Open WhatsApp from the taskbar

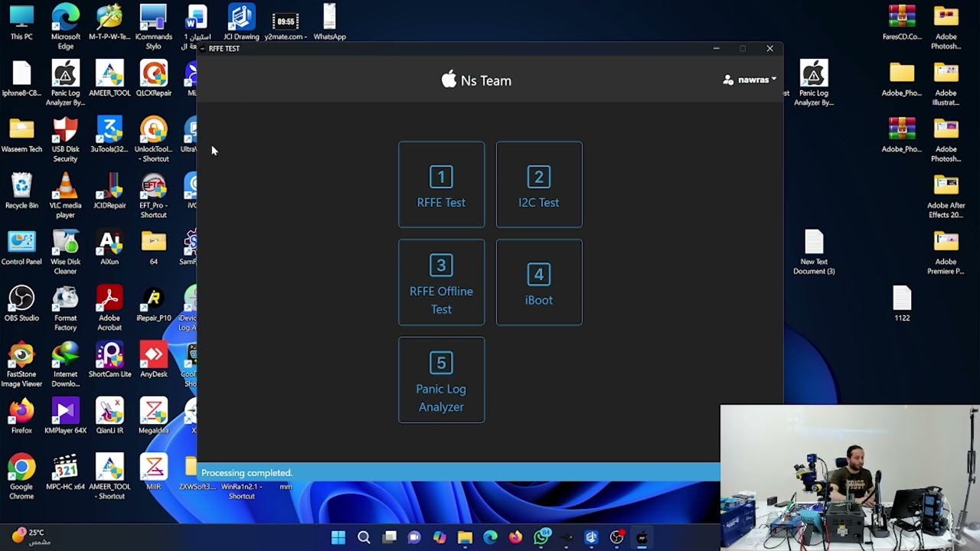(x=541, y=537)
